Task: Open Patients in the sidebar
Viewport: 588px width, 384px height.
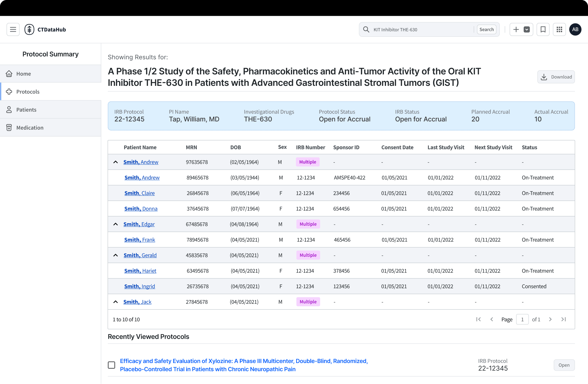Action: click(26, 110)
